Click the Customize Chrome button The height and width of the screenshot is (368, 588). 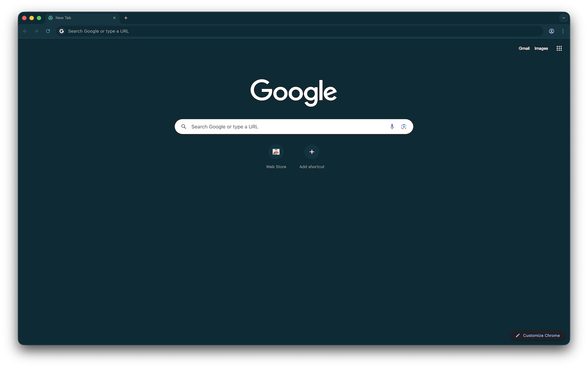click(x=537, y=335)
